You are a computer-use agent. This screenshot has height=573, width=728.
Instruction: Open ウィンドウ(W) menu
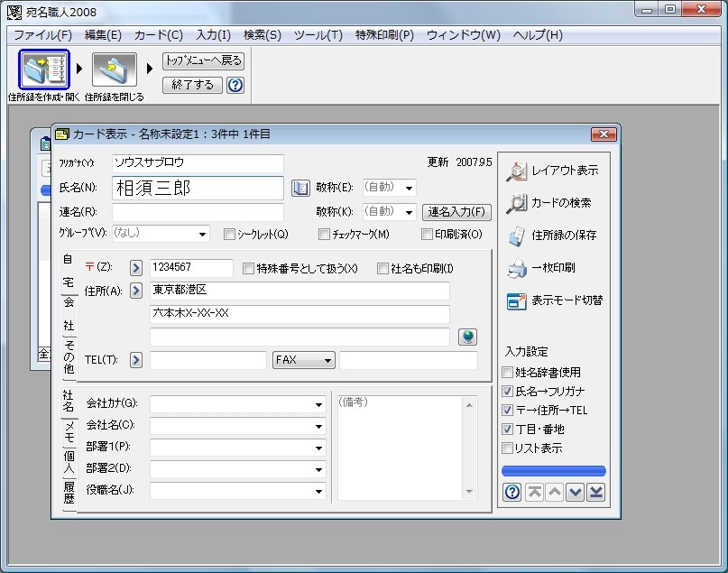[464, 35]
